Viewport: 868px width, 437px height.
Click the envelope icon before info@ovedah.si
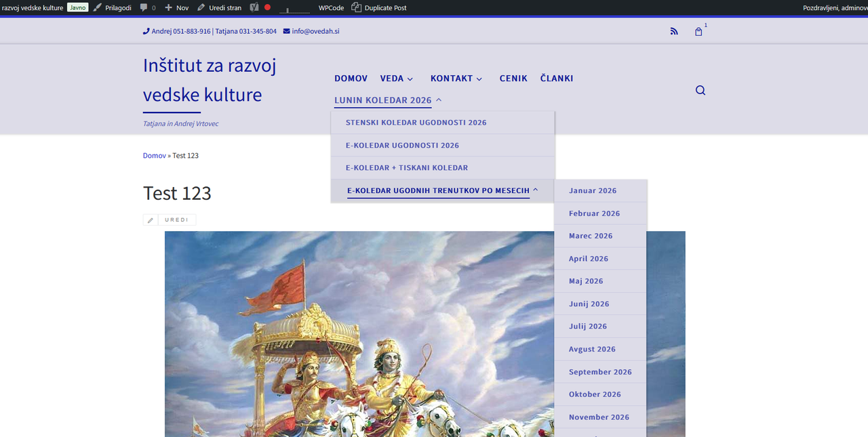[286, 31]
